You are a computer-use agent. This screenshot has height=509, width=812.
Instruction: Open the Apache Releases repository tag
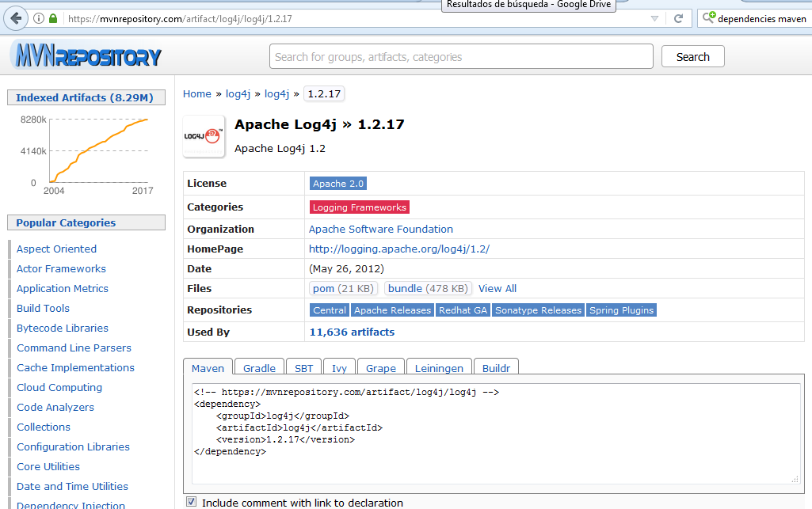392,310
